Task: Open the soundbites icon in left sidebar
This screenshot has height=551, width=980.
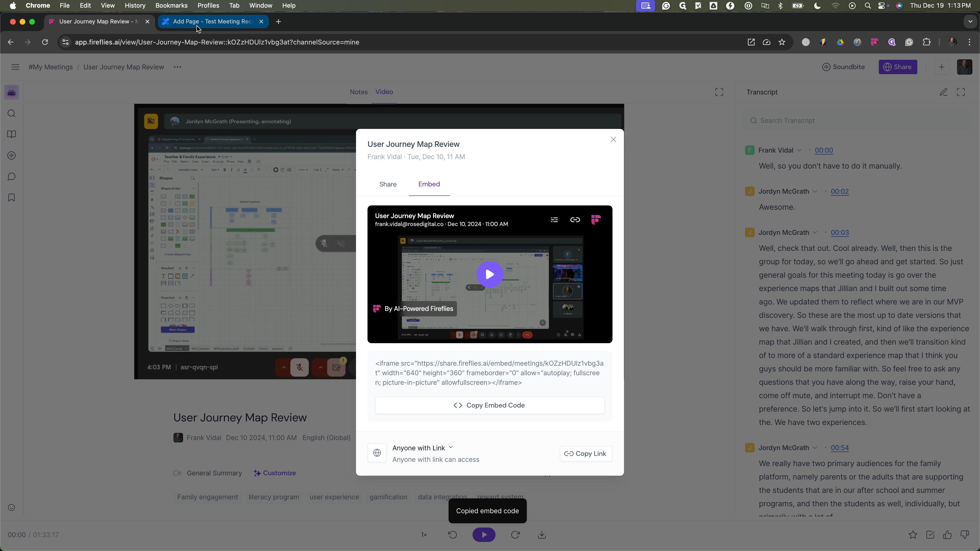Action: point(11,155)
